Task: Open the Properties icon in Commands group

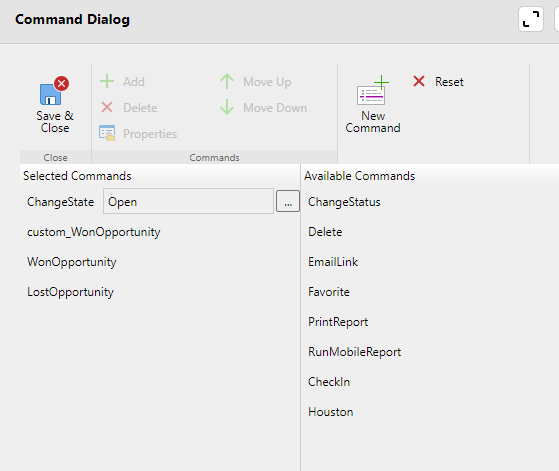Action: tap(107, 133)
